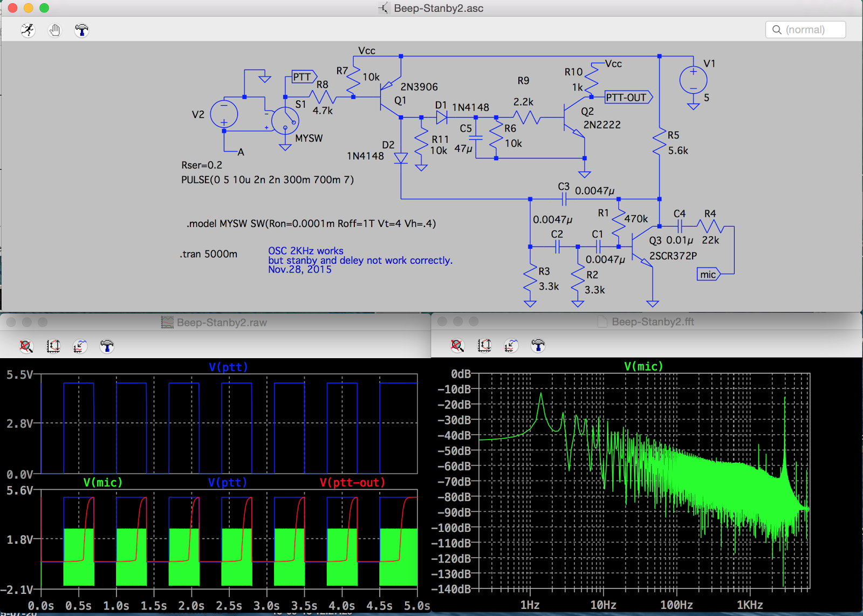Select the V(mic) trace label above the FFT plot

coord(644,366)
